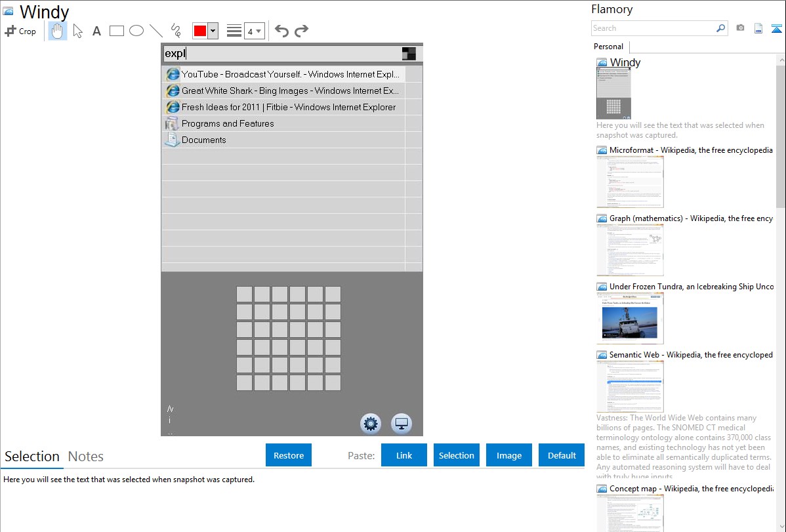The height and width of the screenshot is (532, 786).
Task: Open the Notes tab
Action: (86, 457)
